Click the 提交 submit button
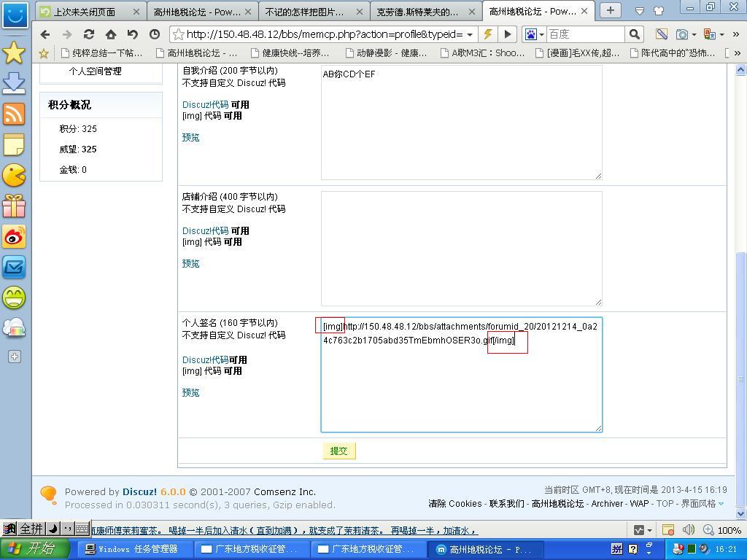Image resolution: width=747 pixels, height=560 pixels. (x=338, y=451)
